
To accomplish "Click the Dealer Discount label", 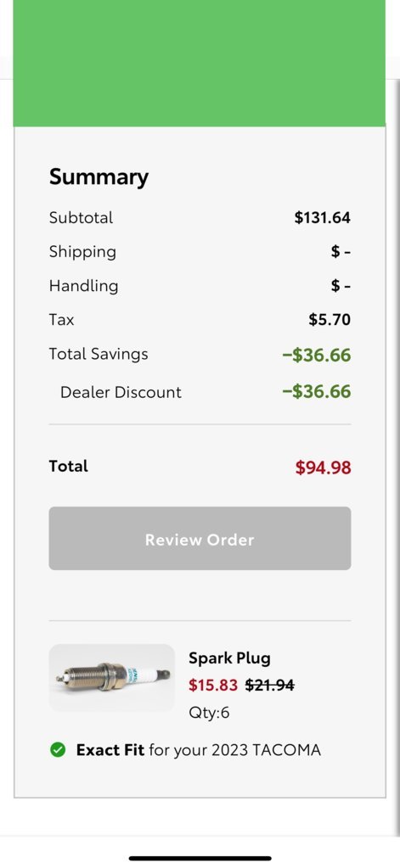I will pos(121,392).
